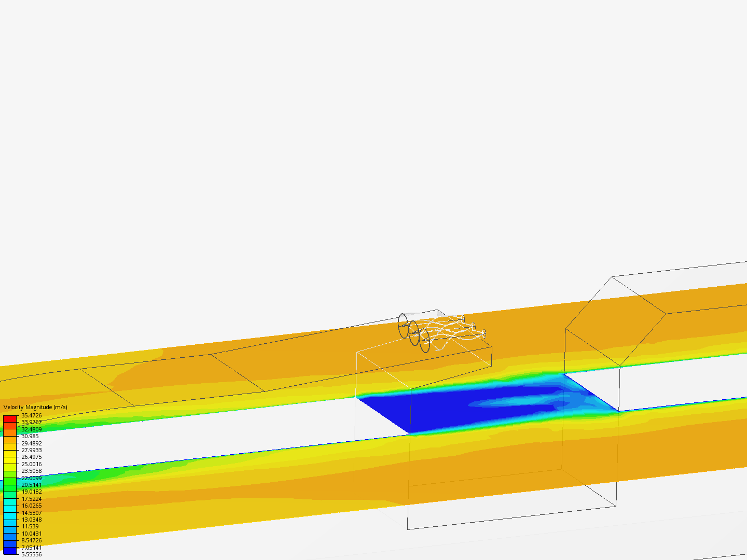
Task: Click the legend value 32.4809
Action: (32, 429)
